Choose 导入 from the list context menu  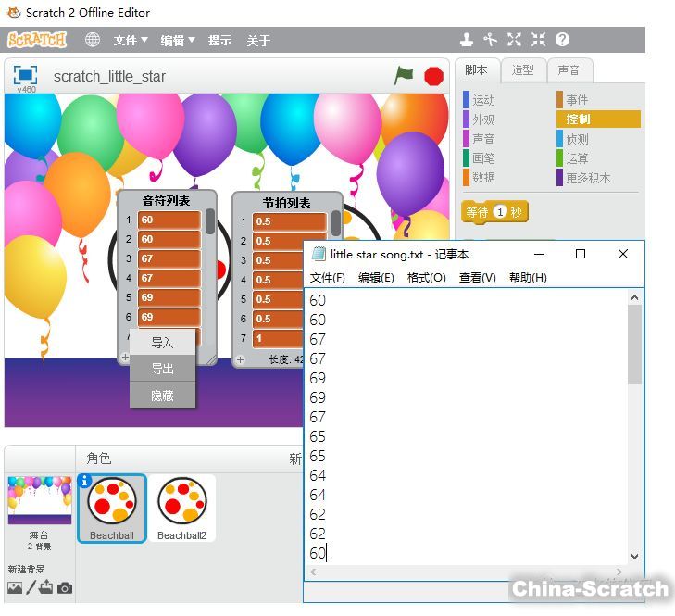click(162, 343)
